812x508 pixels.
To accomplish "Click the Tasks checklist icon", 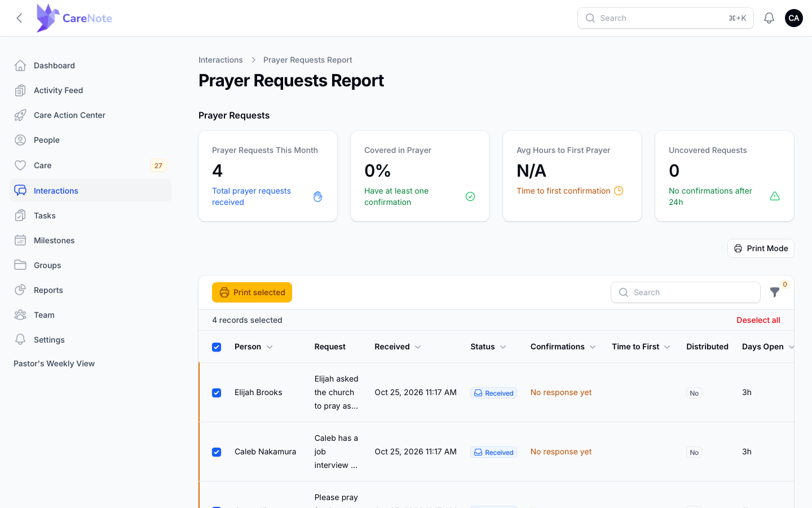I will tap(20, 216).
